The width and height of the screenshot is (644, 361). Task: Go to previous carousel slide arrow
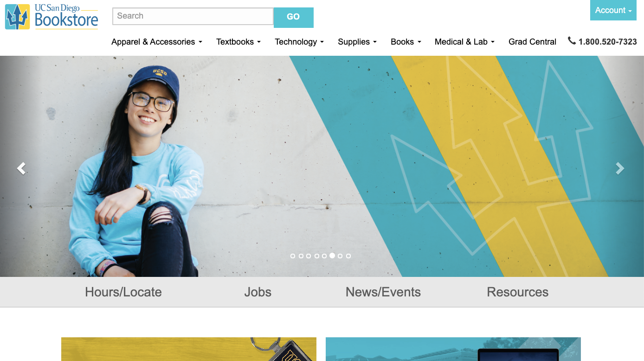(x=21, y=168)
